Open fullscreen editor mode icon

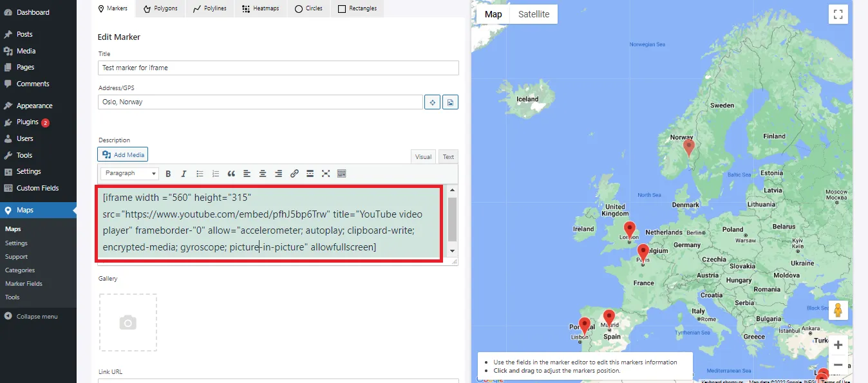[x=326, y=174]
